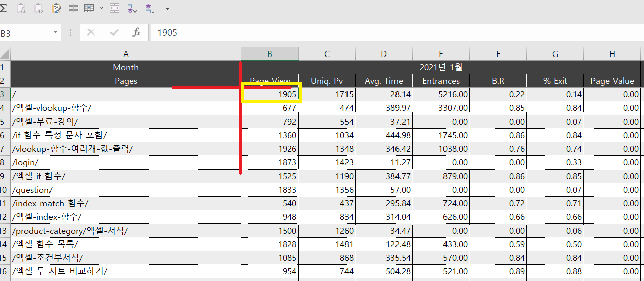Click the Page Value header cell
644x281 pixels.
[612, 81]
